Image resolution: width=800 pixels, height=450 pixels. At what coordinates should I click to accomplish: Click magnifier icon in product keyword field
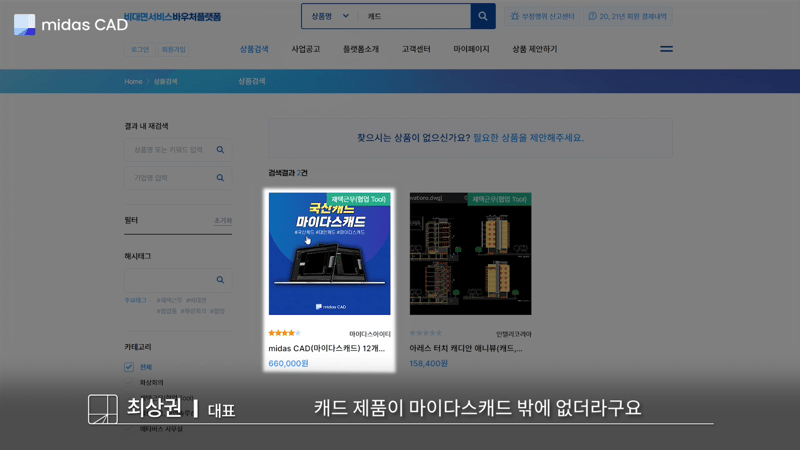point(220,150)
